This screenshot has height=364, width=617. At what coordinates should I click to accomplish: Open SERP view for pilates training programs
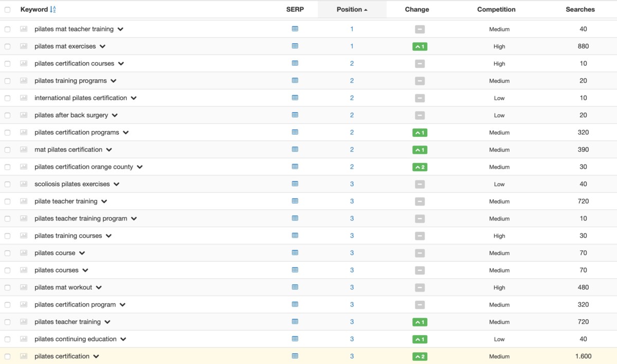(295, 80)
